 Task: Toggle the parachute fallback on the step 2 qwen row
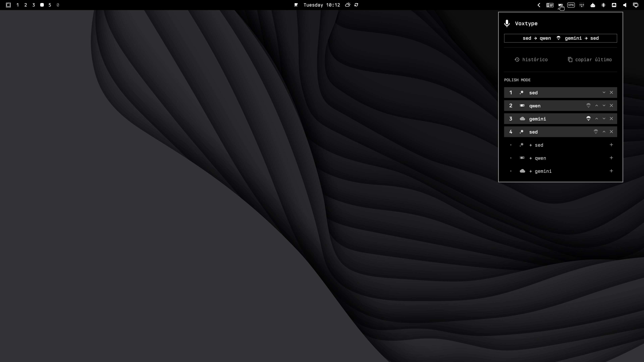(x=588, y=106)
